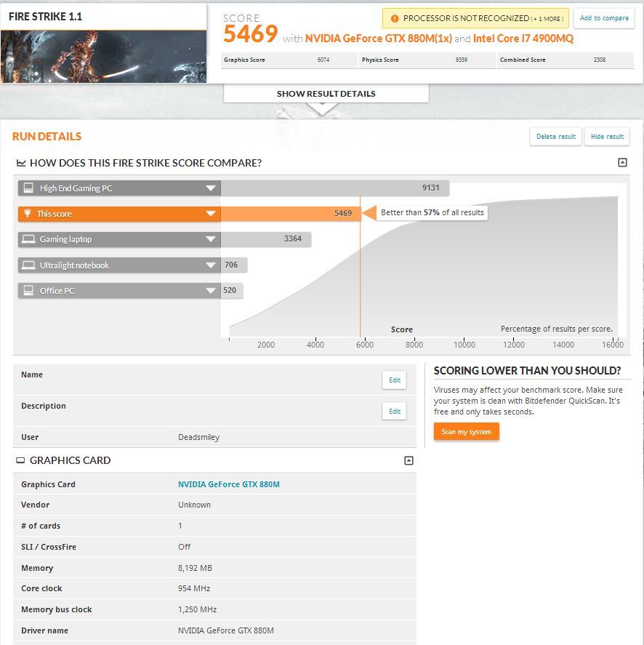
Task: Click the Core clock value 954 MHz
Action: (194, 588)
